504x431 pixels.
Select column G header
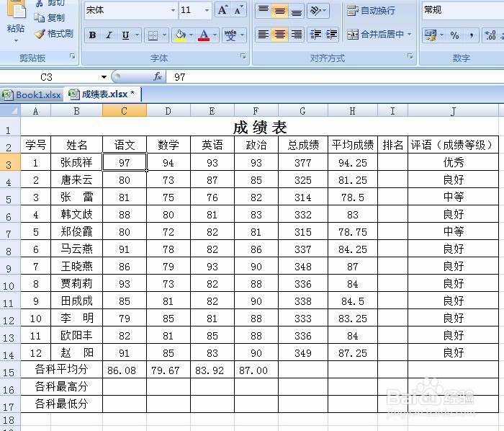point(303,111)
